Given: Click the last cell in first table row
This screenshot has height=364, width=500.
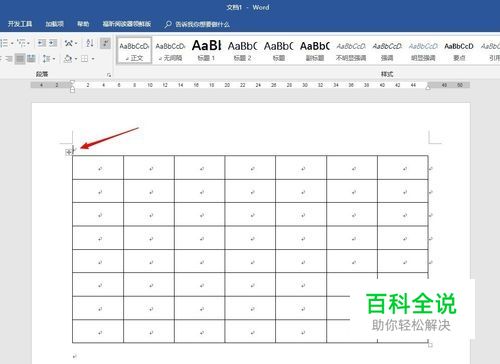Looking at the screenshot, I should pos(403,167).
